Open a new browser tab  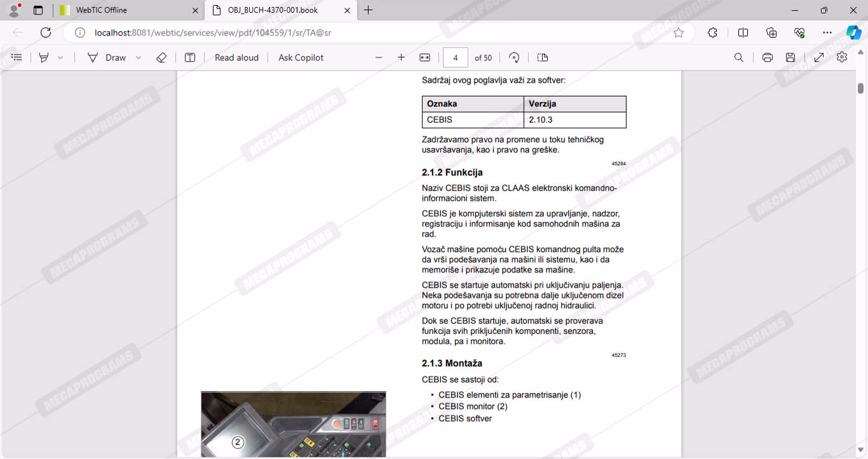[x=369, y=10]
